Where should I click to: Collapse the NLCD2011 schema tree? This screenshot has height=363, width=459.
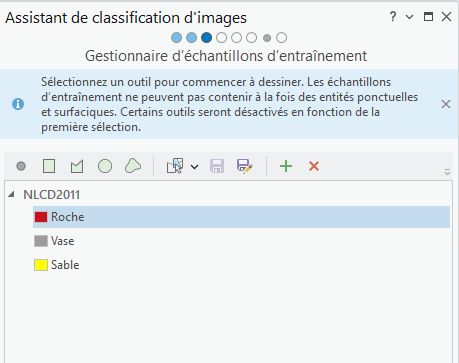(x=12, y=194)
